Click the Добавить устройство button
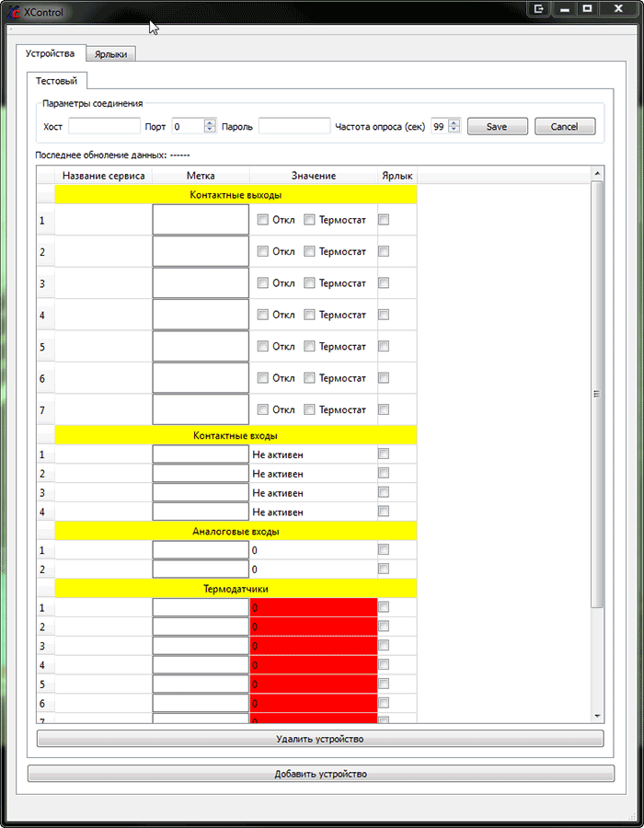Image resolution: width=644 pixels, height=828 pixels. [321, 774]
